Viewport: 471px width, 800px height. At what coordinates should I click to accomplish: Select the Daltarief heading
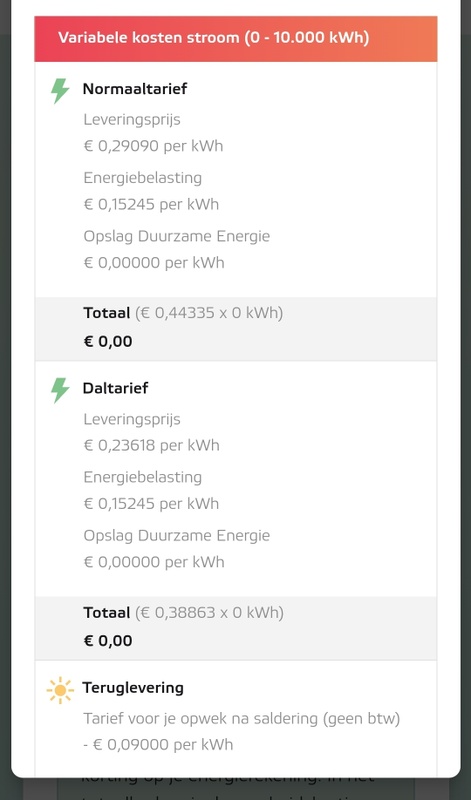[115, 388]
